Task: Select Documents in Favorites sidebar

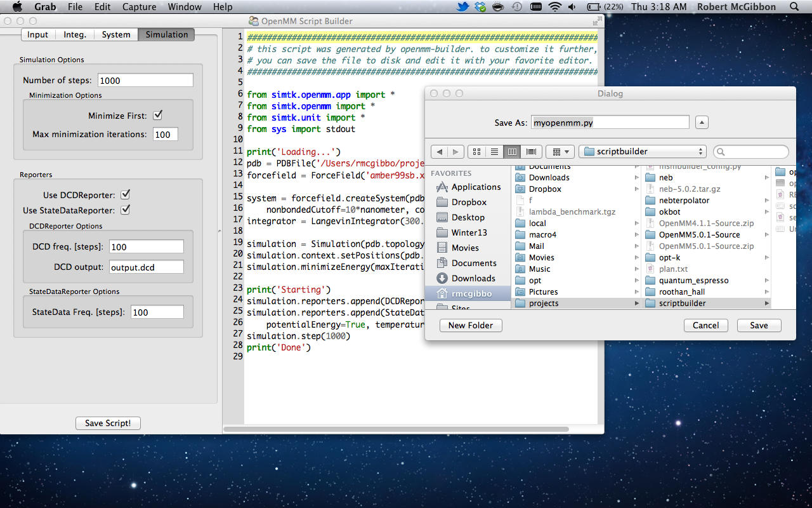Action: click(467, 263)
